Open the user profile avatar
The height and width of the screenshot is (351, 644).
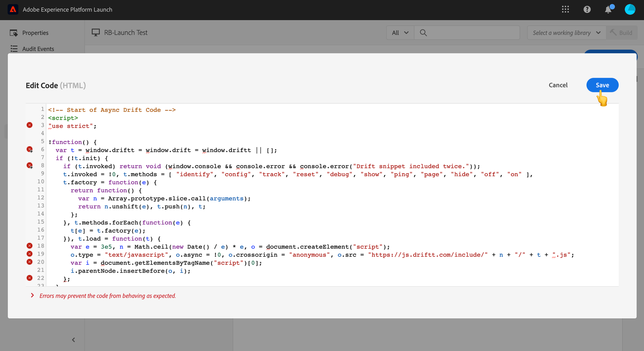pos(630,9)
